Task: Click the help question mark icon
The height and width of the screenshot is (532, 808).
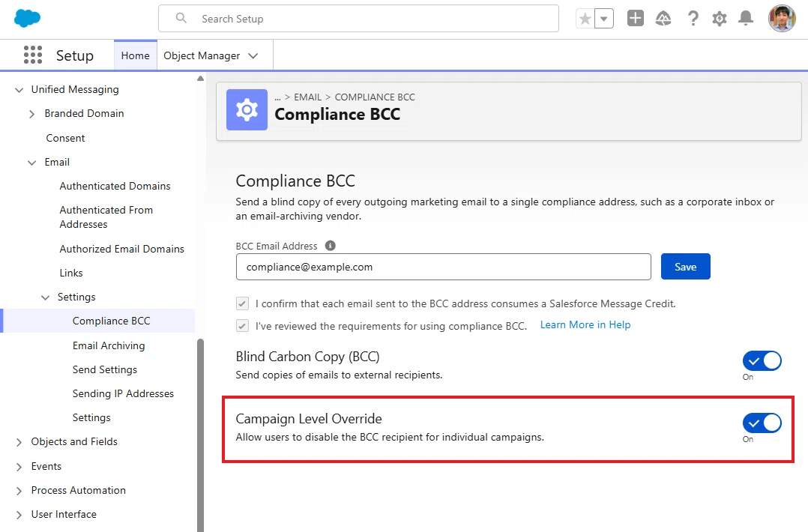Action: pyautogui.click(x=693, y=19)
